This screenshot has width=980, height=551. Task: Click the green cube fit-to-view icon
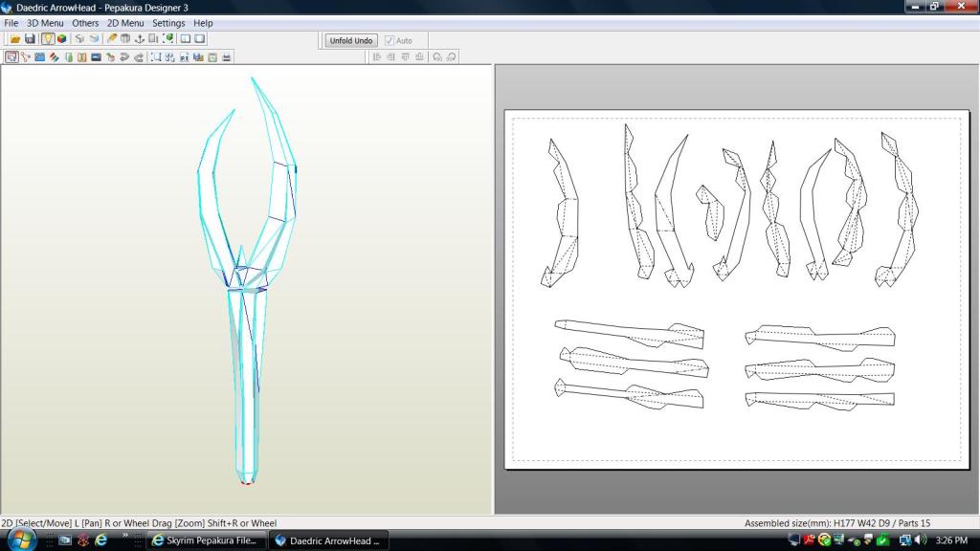pos(167,38)
